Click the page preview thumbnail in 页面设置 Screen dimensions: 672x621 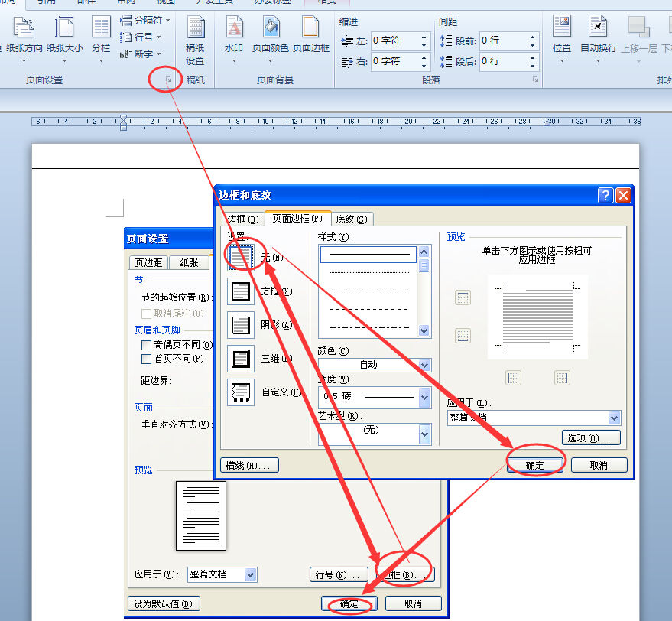pos(201,516)
